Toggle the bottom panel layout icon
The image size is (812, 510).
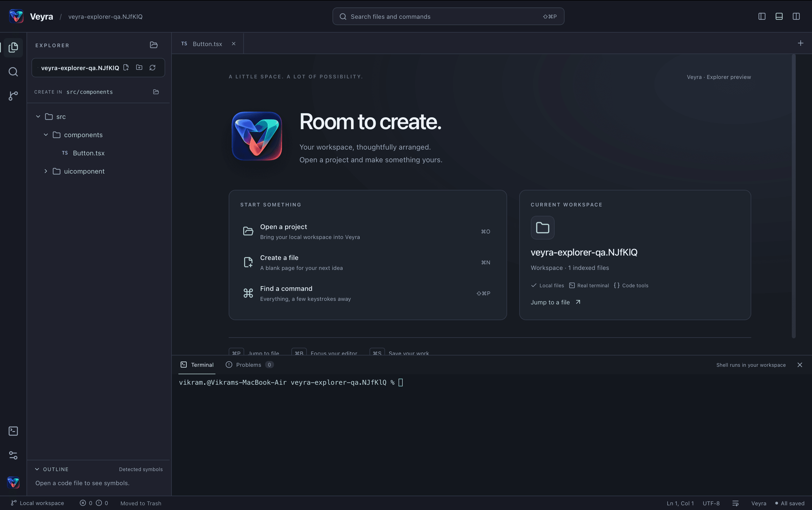(x=779, y=16)
